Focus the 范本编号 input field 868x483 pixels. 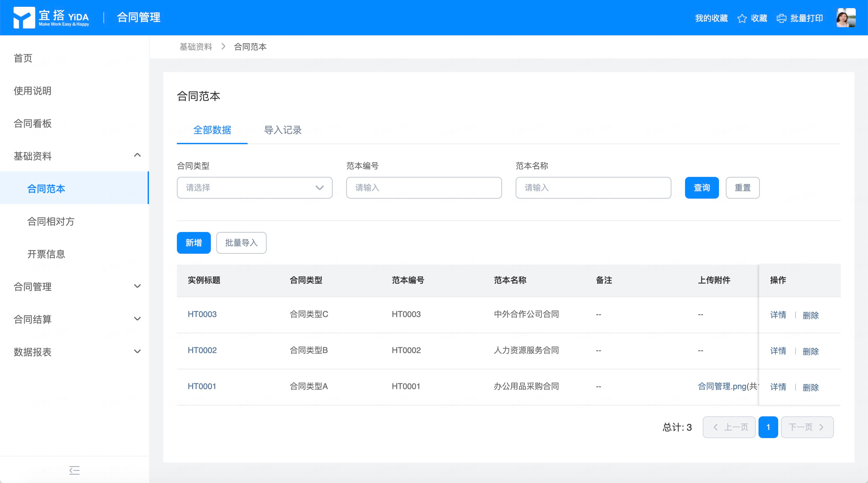pyautogui.click(x=424, y=188)
